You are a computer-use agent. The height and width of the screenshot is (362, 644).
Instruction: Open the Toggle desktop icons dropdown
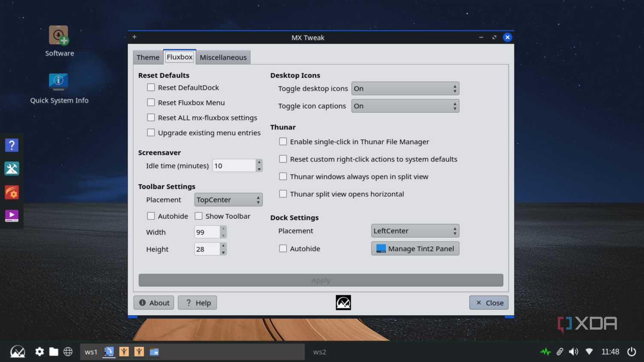405,88
